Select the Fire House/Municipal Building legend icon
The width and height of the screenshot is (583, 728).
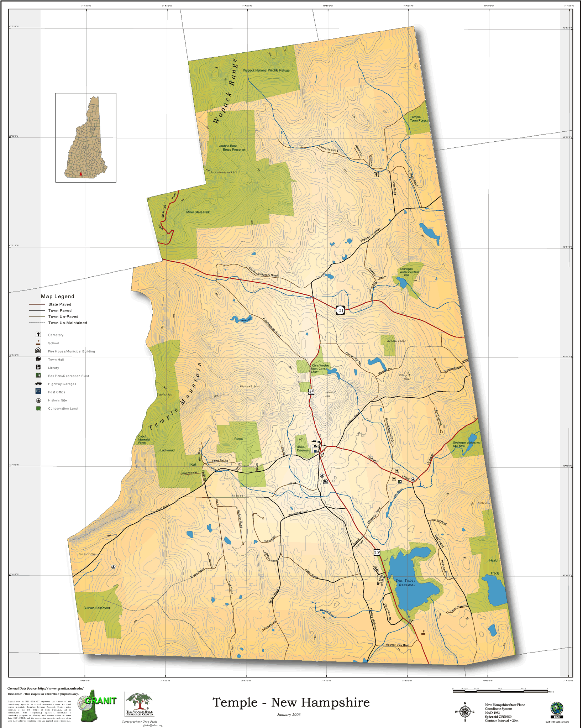(38, 351)
